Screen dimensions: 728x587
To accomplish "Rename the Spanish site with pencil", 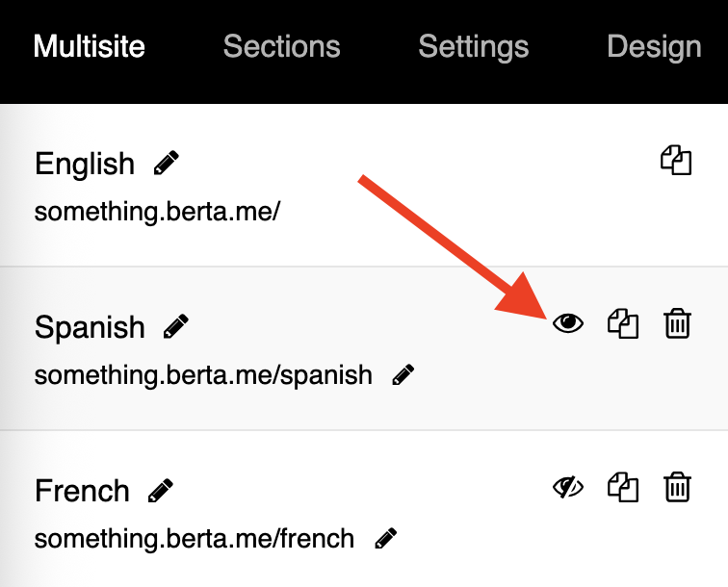I will tap(176, 326).
